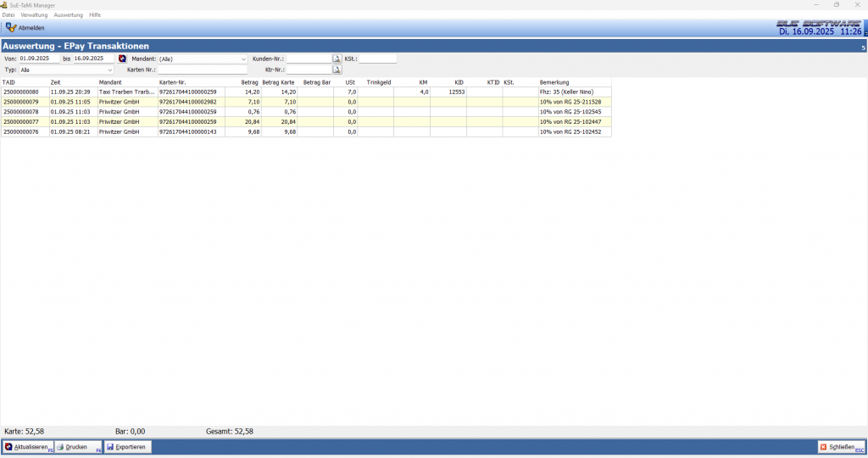Expand the Typ dropdown
The width and height of the screenshot is (868, 458).
[110, 70]
